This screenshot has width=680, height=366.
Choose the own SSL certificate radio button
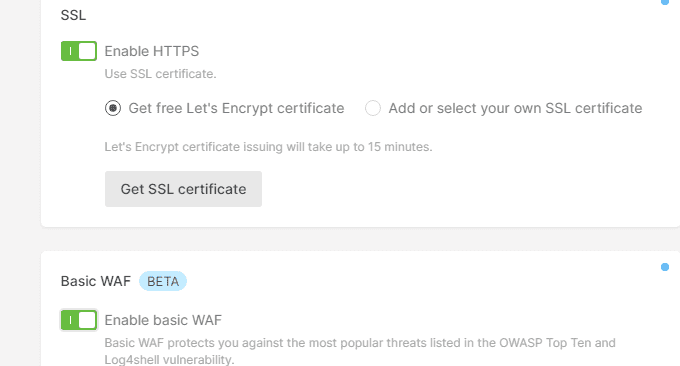[373, 108]
